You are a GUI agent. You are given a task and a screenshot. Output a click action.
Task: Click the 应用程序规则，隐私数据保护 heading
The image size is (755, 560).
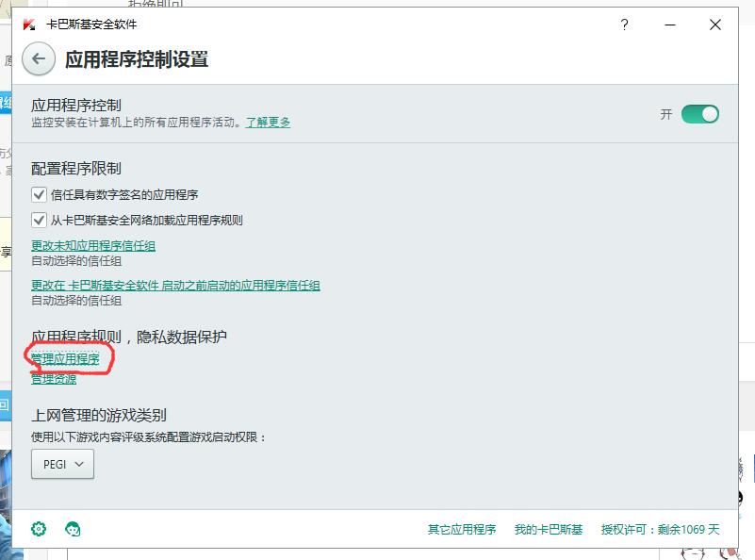point(129,338)
